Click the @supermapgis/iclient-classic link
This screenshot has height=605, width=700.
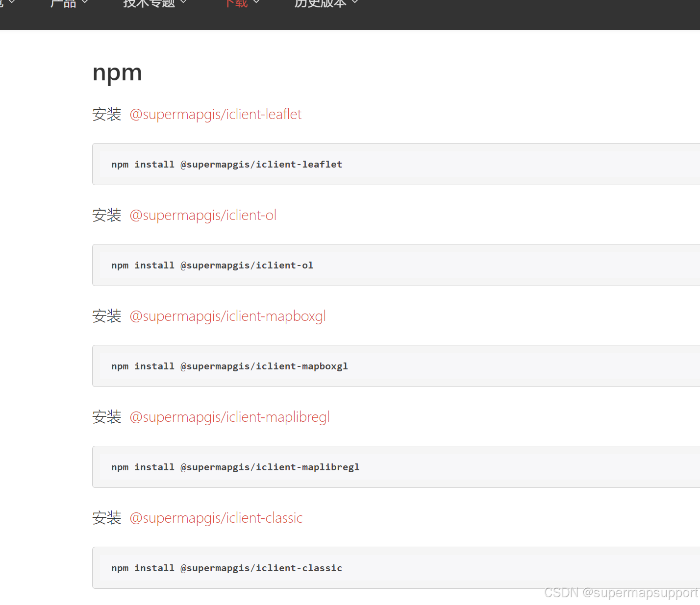click(216, 518)
